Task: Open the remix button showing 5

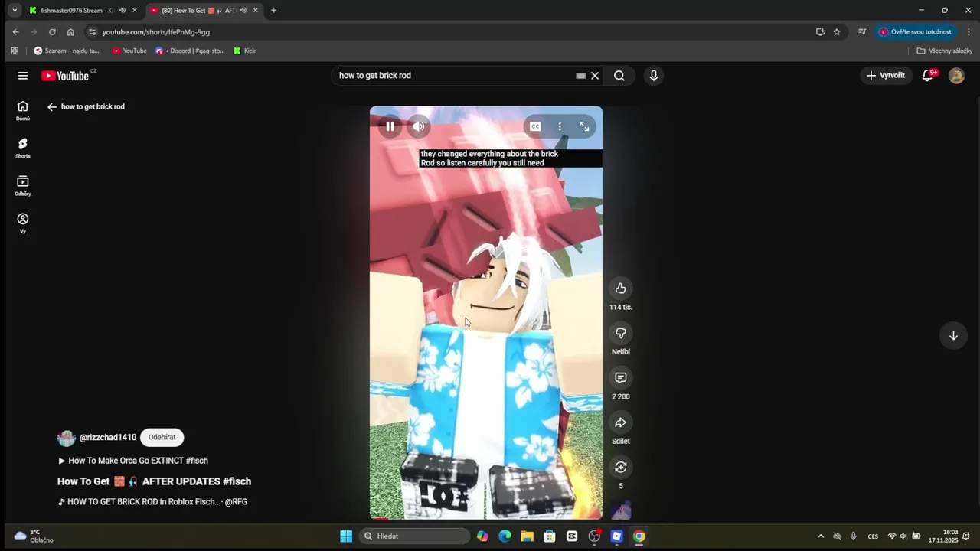Action: 621,467
